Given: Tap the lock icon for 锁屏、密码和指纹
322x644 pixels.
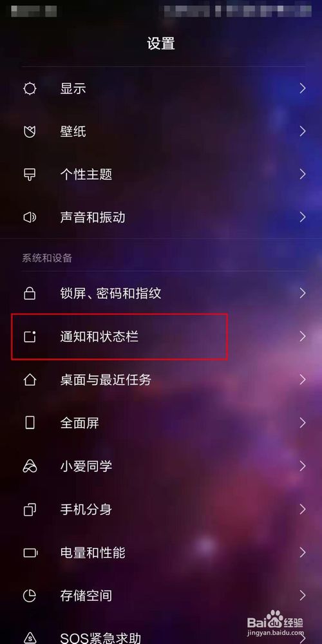Looking at the screenshot, I should pyautogui.click(x=30, y=293).
